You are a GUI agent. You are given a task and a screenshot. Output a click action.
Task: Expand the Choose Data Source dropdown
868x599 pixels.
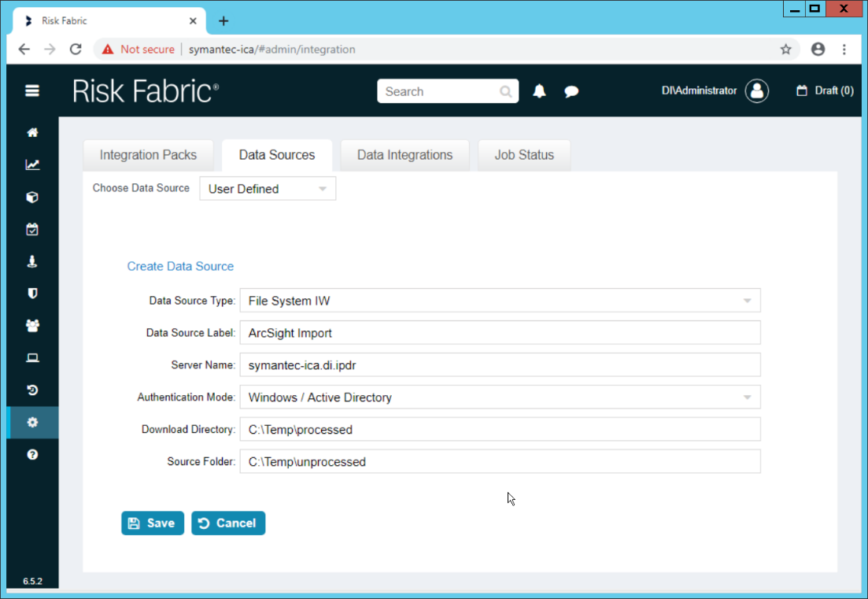[x=268, y=189]
